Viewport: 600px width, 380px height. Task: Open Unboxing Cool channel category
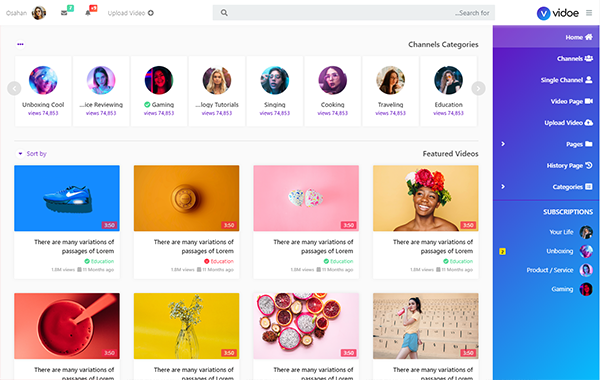tap(43, 91)
